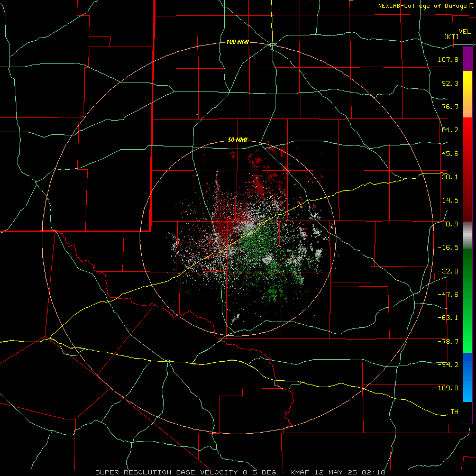Viewport: 476px width, 476px height.
Task: Click the 30.1 velocity scale value
Action: 450,177
